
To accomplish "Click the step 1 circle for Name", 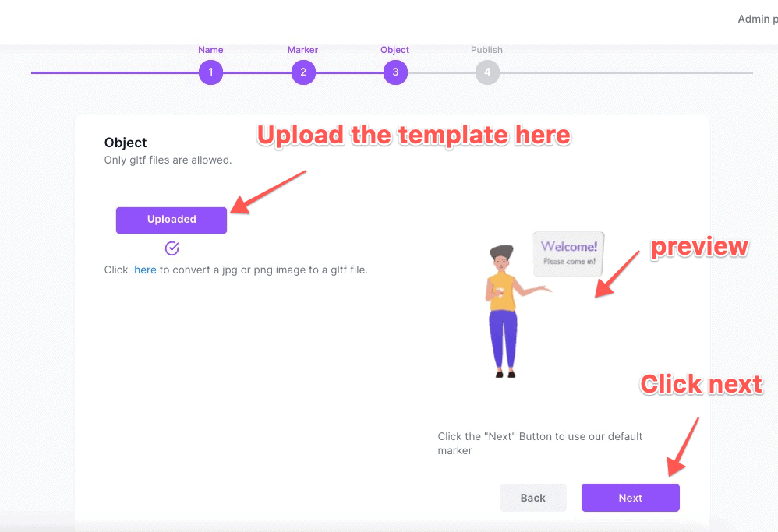I will tap(211, 72).
